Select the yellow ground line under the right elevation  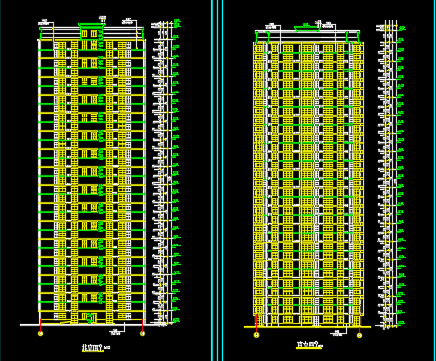tap(307, 327)
